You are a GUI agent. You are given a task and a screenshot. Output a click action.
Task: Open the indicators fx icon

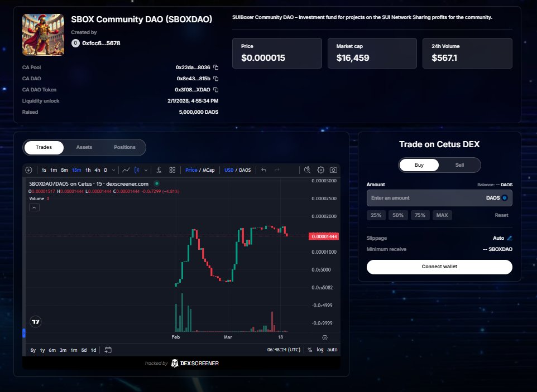point(159,170)
